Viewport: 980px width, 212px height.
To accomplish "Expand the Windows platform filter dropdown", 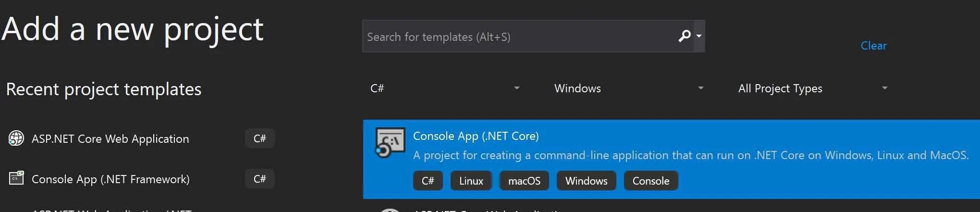I will [x=700, y=88].
